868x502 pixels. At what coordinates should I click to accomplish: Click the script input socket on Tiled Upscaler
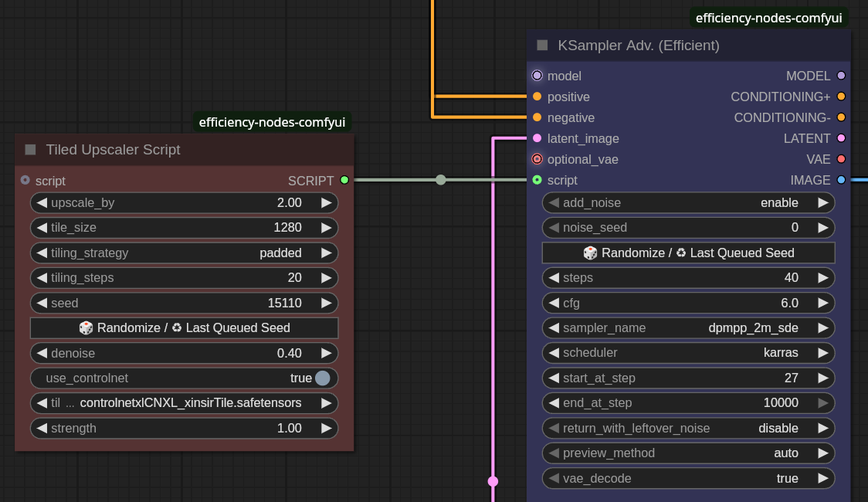[x=25, y=181]
